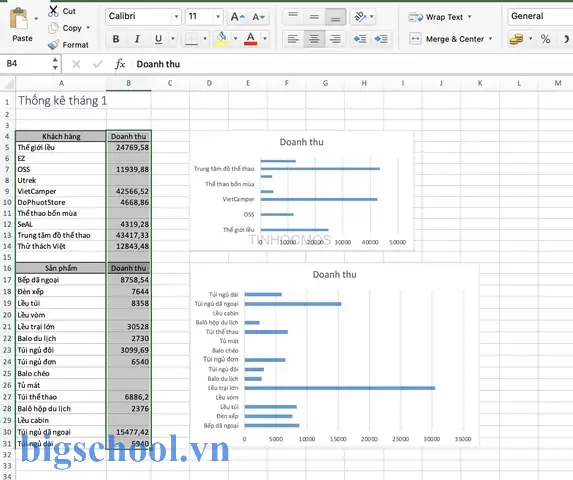573x480 pixels.
Task: Open text orientation options
Action: click(363, 17)
